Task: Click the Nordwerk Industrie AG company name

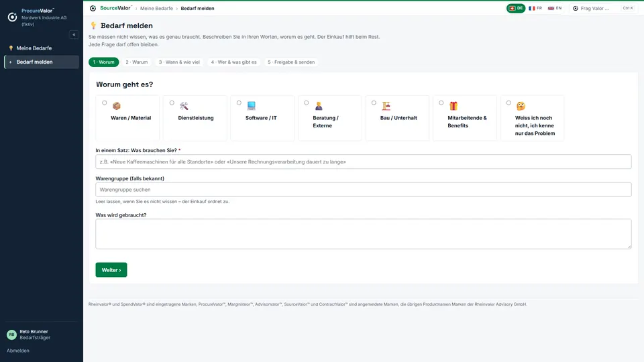Action: click(44, 21)
